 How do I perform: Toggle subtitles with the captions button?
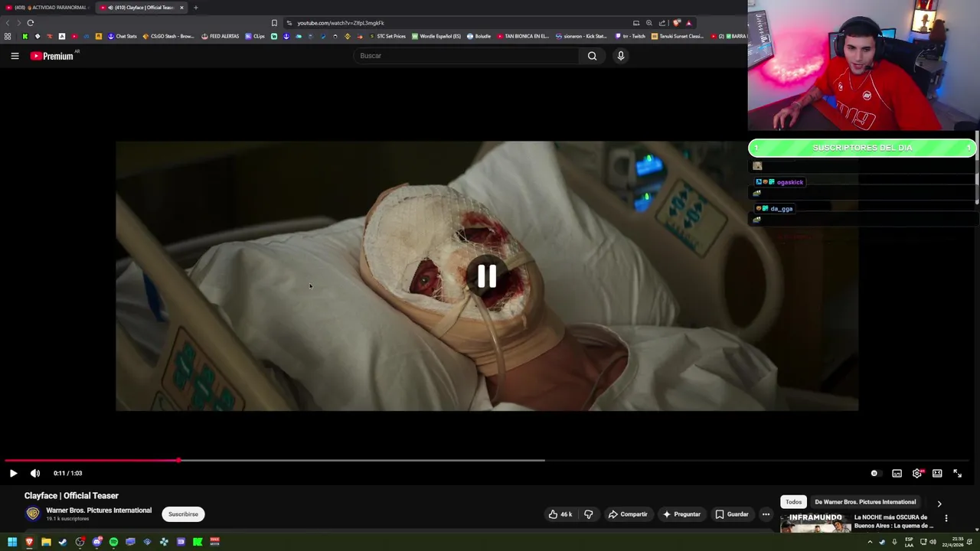[897, 473]
